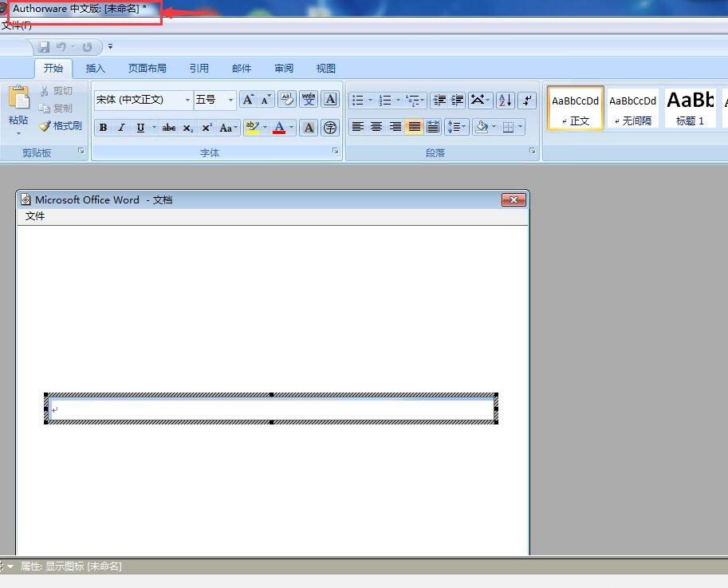Apply the red font color swatch
The height and width of the screenshot is (588, 728).
pyautogui.click(x=279, y=128)
